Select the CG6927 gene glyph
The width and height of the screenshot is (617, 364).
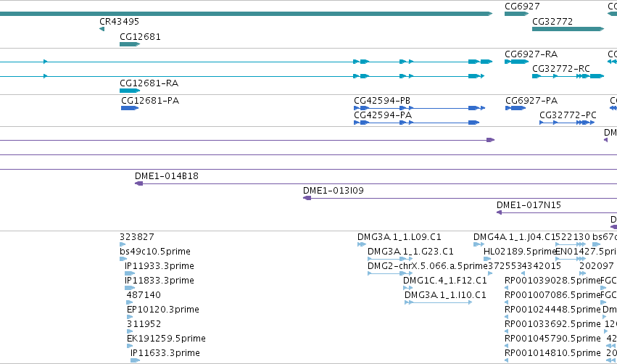click(516, 14)
